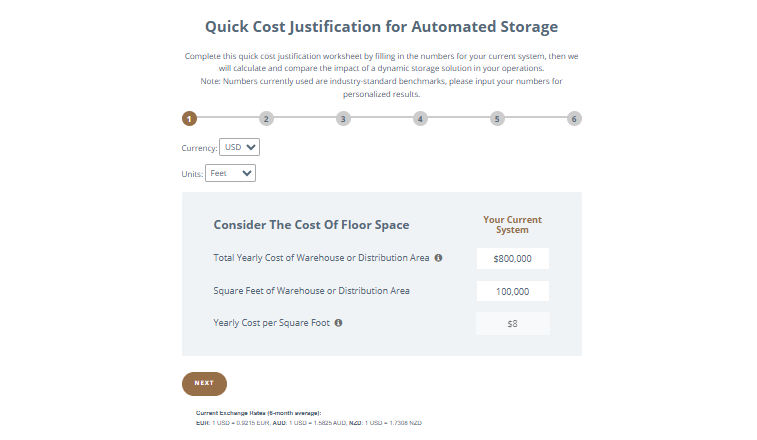This screenshot has height=440, width=757.
Task: Click the Current Exchange Rates text
Action: coord(258,413)
